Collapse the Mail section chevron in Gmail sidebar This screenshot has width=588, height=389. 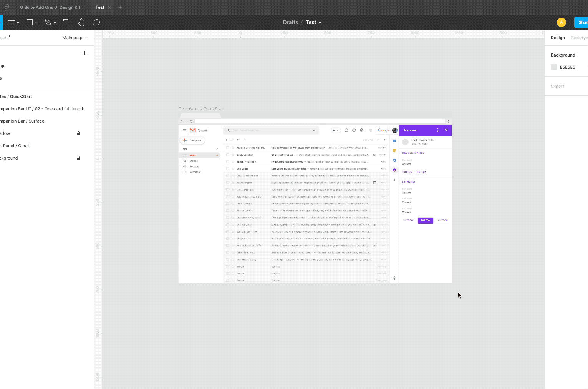tap(217, 149)
